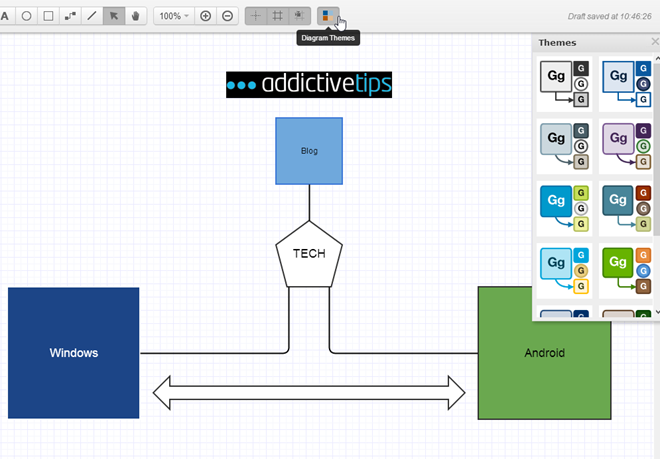This screenshot has height=459, width=660.
Task: Select connector line between Blog and TECH
Action: coord(309,203)
